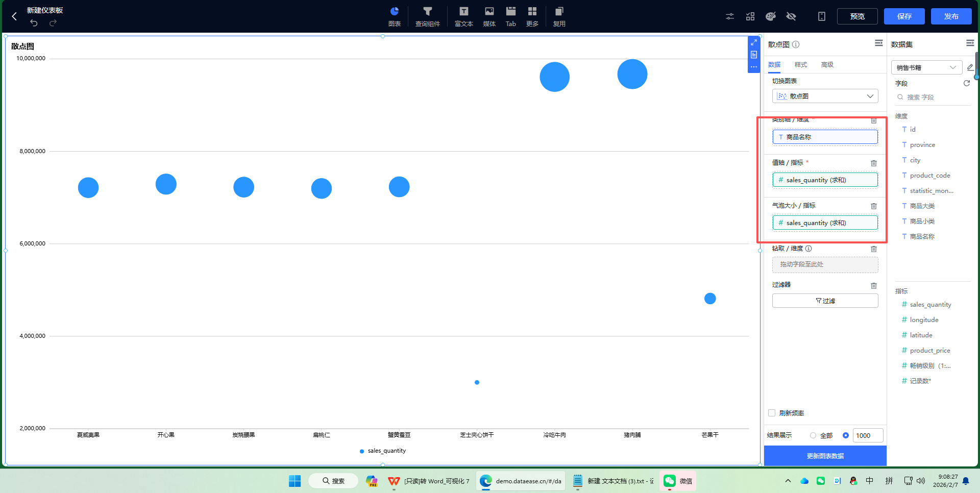Image resolution: width=980 pixels, height=493 pixels.
Task: Select the 全部 results radio button
Action: pos(813,435)
